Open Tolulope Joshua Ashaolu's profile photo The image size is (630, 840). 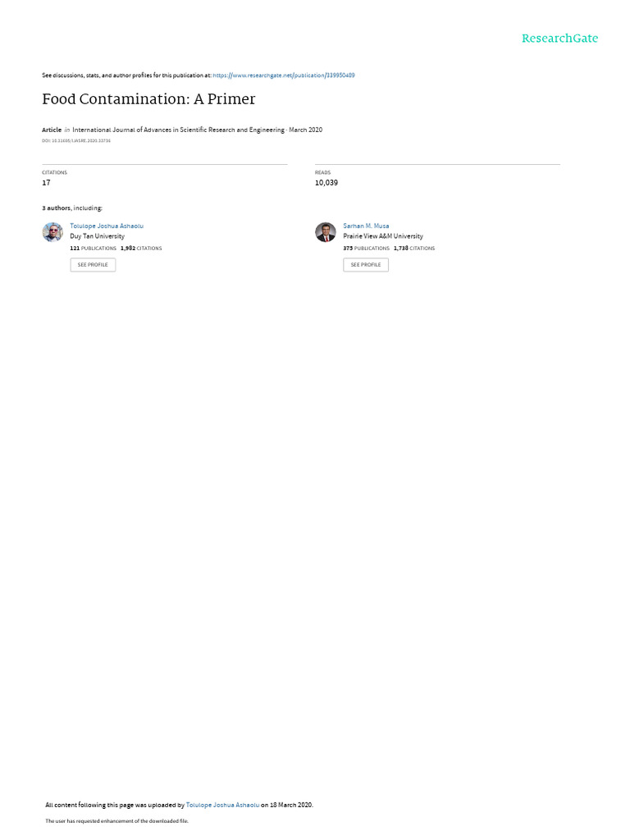[52, 232]
